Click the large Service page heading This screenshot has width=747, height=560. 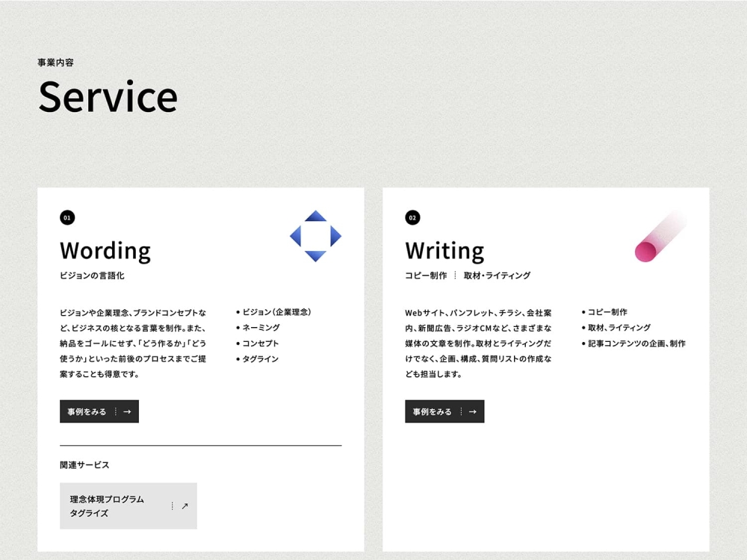point(108,96)
